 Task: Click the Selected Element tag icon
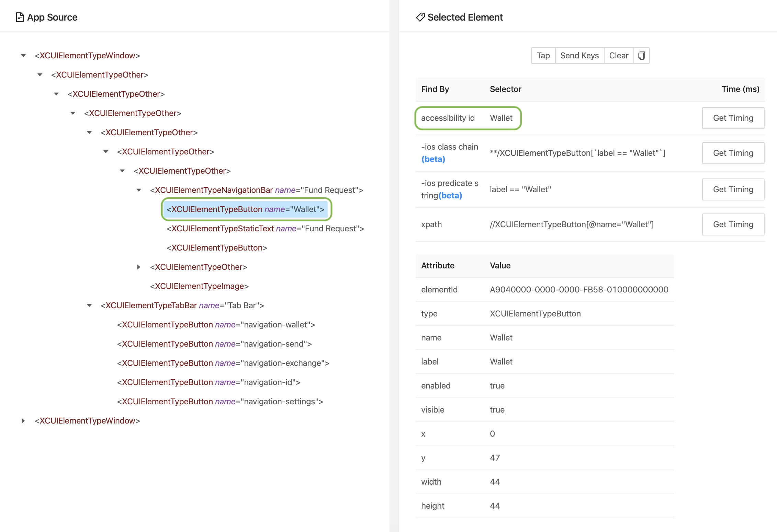coord(420,17)
